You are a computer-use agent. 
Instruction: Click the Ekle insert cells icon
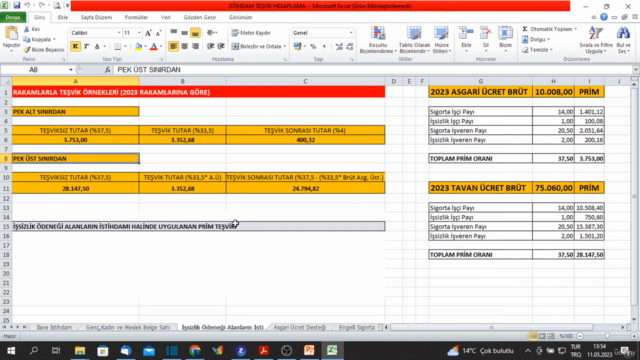[x=466, y=34]
